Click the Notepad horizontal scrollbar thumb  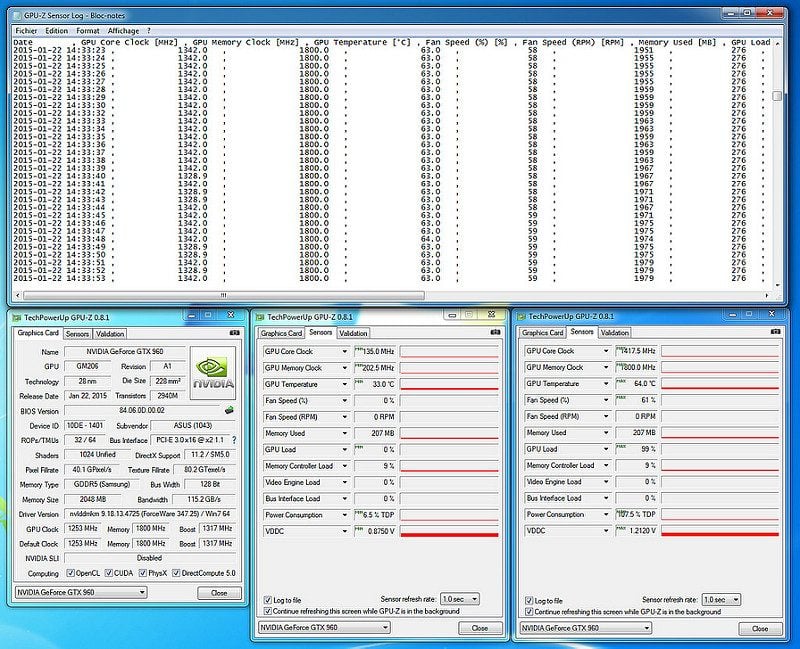click(x=223, y=295)
